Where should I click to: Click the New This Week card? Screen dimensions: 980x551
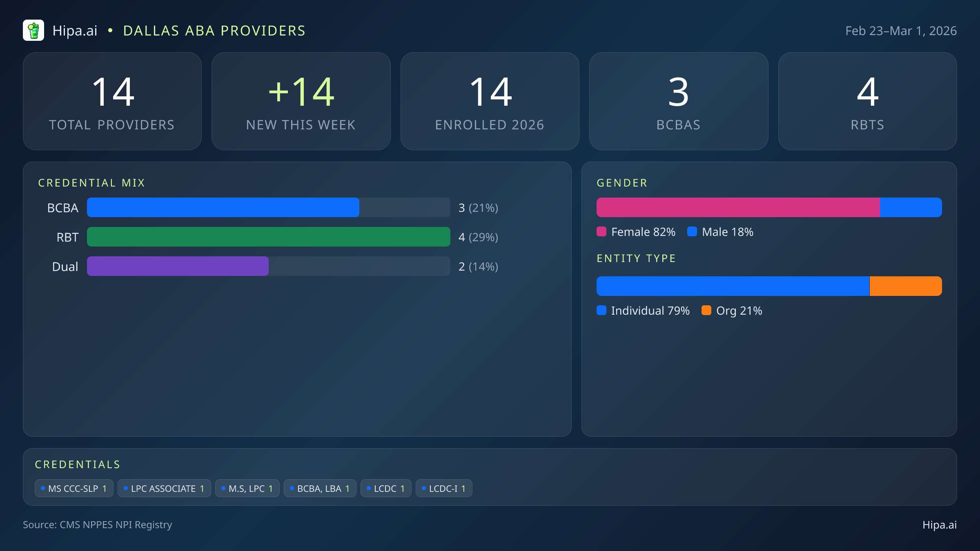[301, 101]
